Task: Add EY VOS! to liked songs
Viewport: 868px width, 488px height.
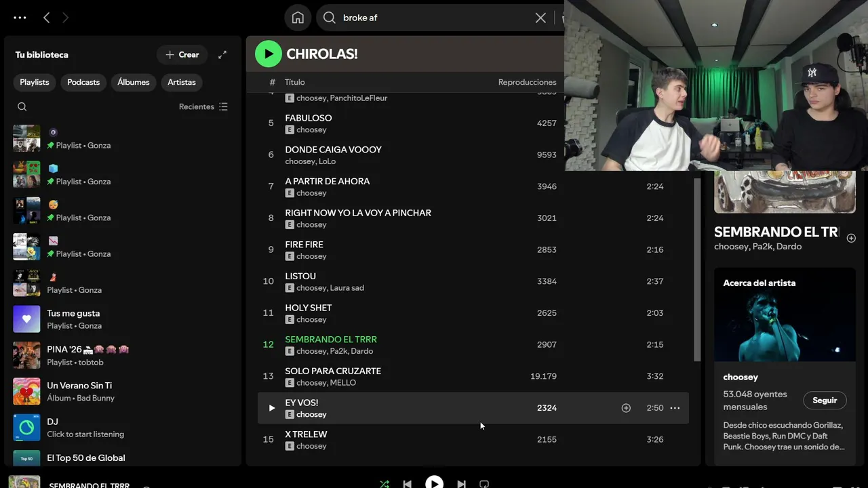Action: [626, 408]
